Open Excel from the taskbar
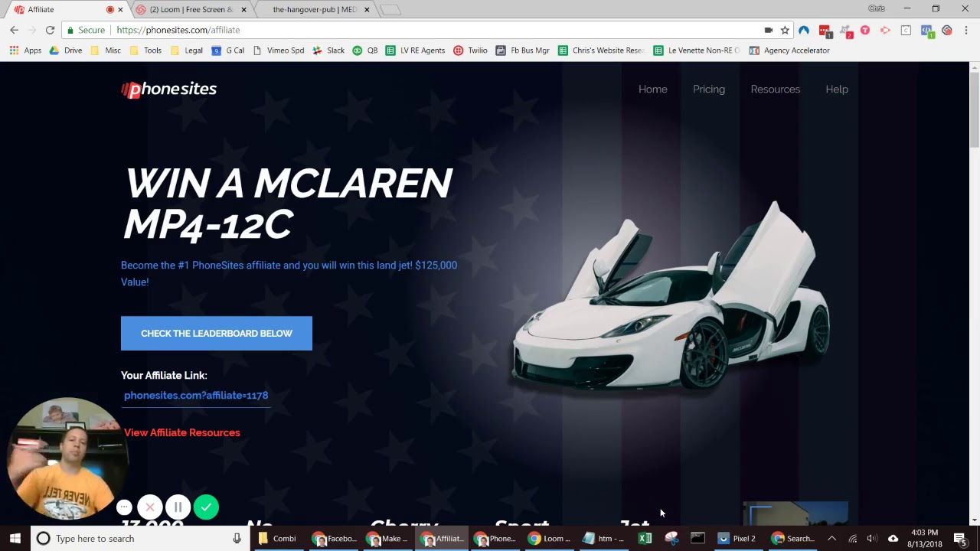The height and width of the screenshot is (551, 980). pyautogui.click(x=645, y=538)
